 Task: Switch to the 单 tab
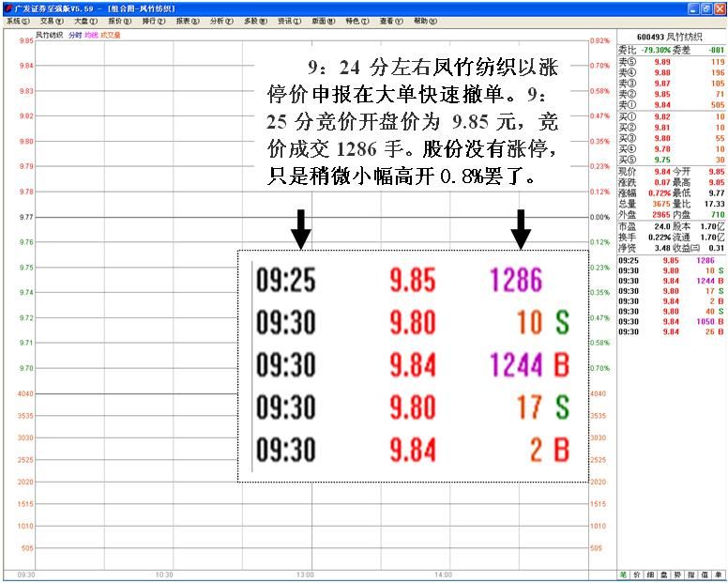pos(719,575)
